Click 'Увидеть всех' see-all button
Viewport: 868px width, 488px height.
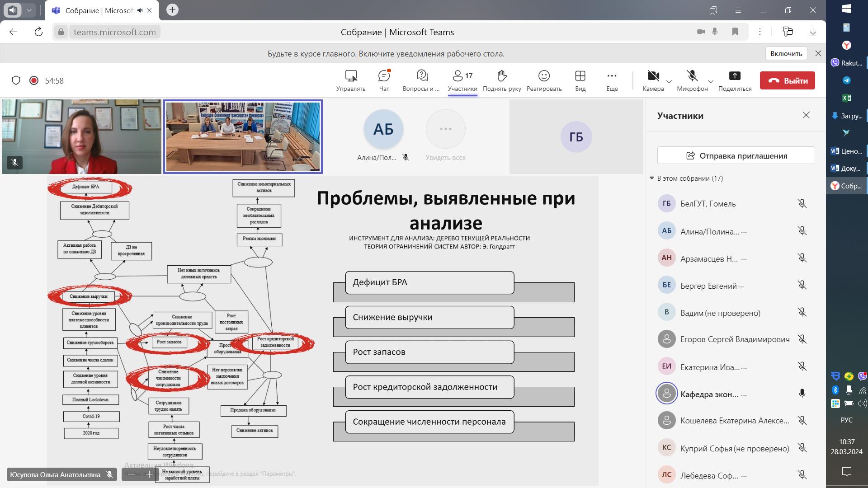[446, 136]
